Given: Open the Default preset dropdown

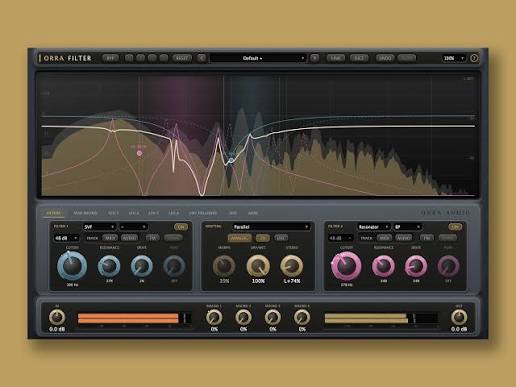Looking at the screenshot, I should (x=258, y=58).
